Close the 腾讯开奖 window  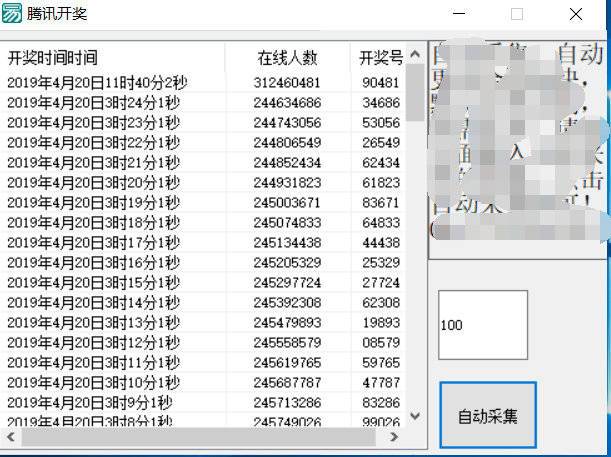576,14
